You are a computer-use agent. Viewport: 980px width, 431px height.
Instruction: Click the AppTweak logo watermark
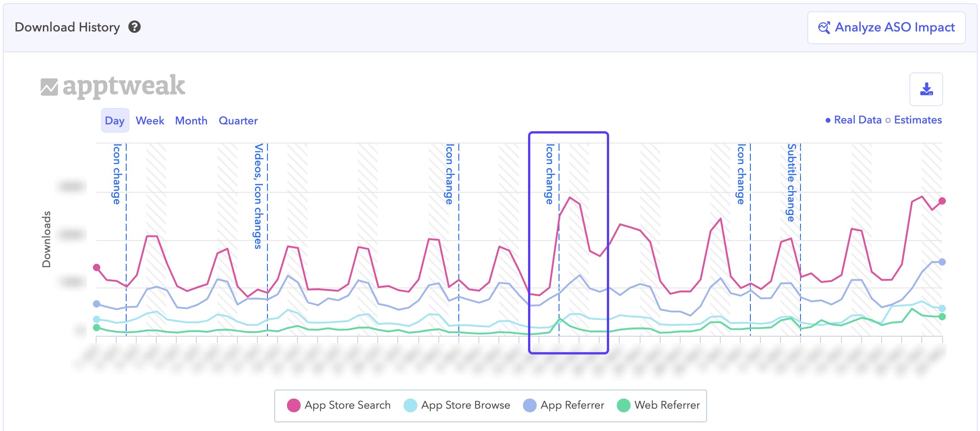[x=113, y=86]
